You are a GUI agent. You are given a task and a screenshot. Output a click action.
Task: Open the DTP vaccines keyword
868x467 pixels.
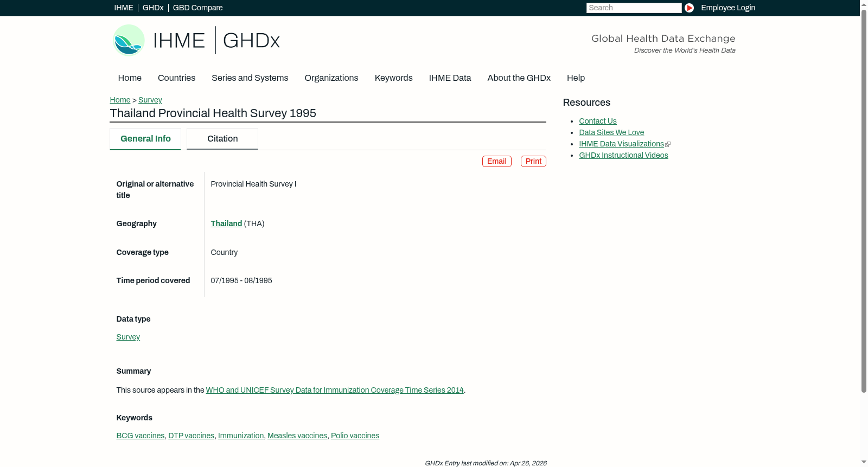(192, 436)
